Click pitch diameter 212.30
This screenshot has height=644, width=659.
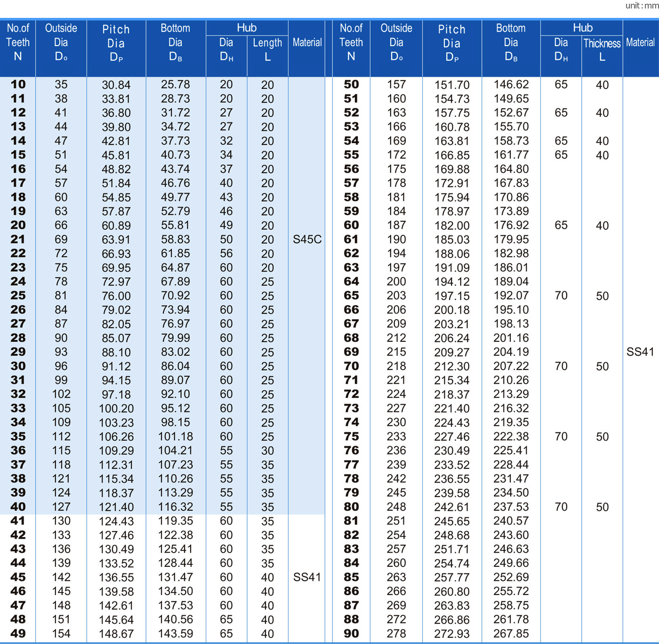[x=452, y=366]
